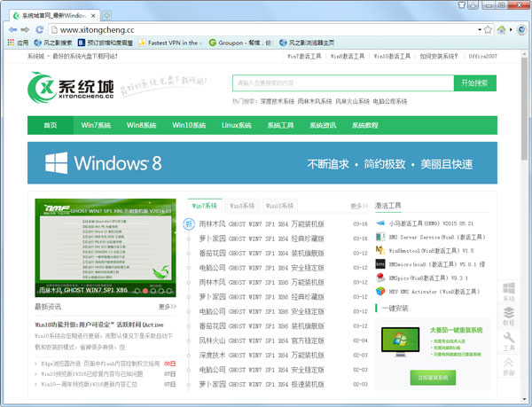
Task: Open Win8系统 in the navigation bar
Action: click(141, 125)
